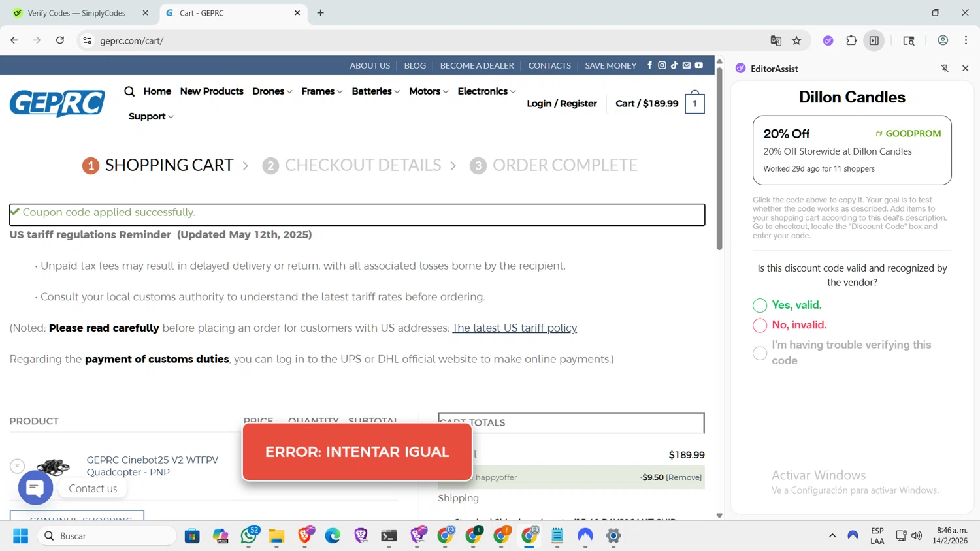Open the GEPRC logo home link
980x551 pixels.
[x=57, y=103]
